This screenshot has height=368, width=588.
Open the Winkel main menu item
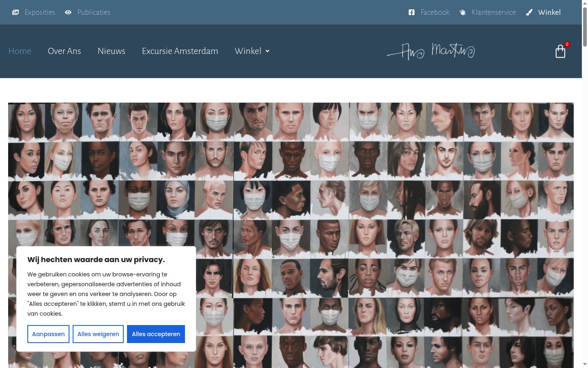click(x=248, y=51)
